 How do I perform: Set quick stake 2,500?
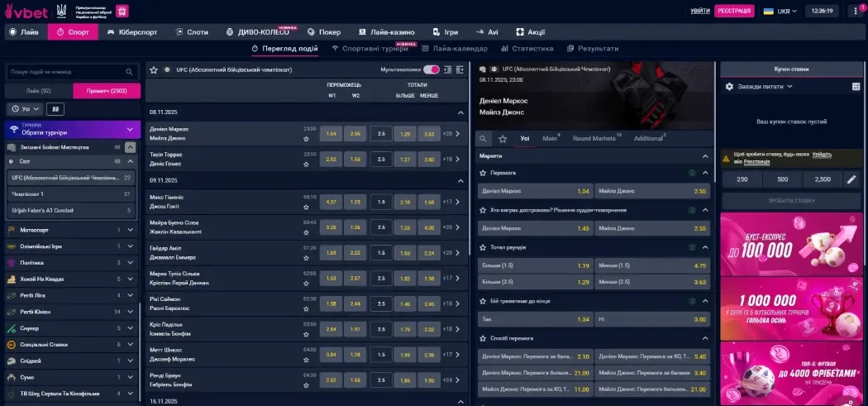[823, 179]
